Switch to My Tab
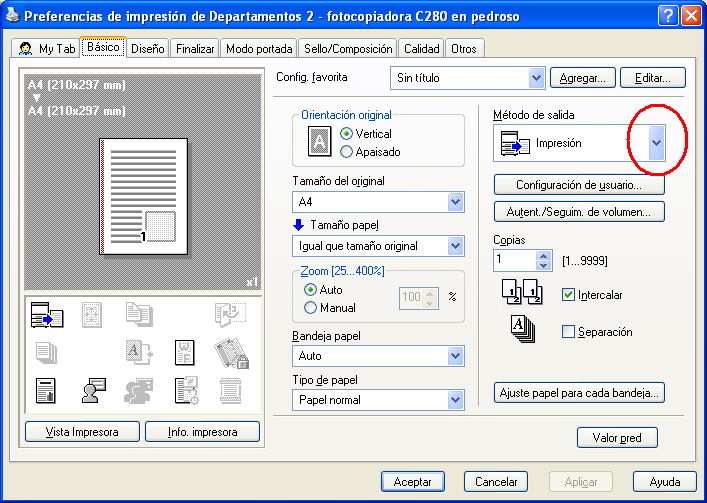Viewport: 707px width, 503px height. point(47,49)
